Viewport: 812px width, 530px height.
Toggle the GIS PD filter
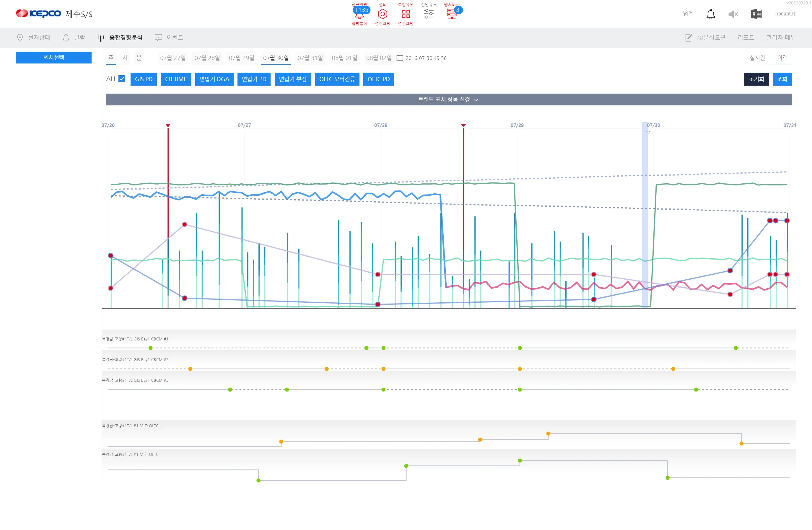144,79
